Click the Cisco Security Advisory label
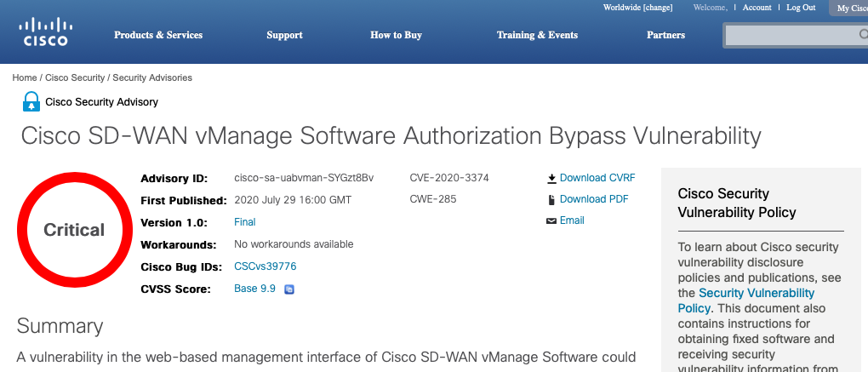Image resolution: width=868 pixels, height=372 pixels. pos(102,102)
